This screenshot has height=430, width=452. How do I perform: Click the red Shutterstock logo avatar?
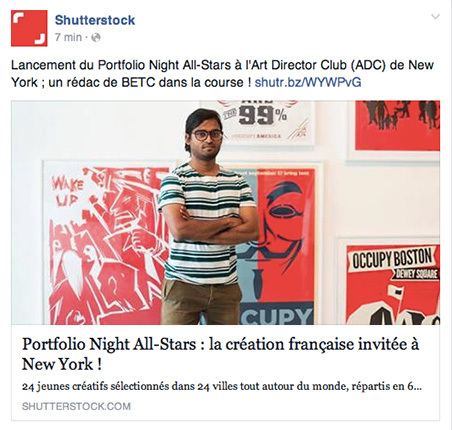(29, 28)
